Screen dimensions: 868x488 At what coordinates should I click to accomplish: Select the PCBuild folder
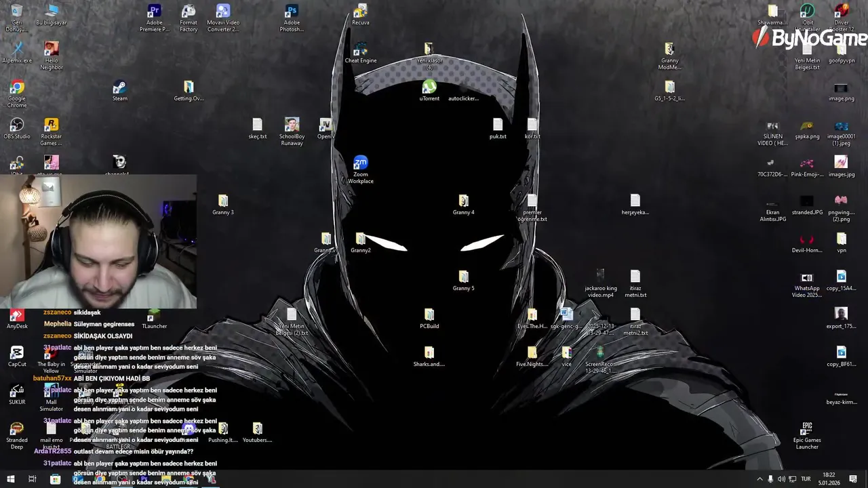429,319
